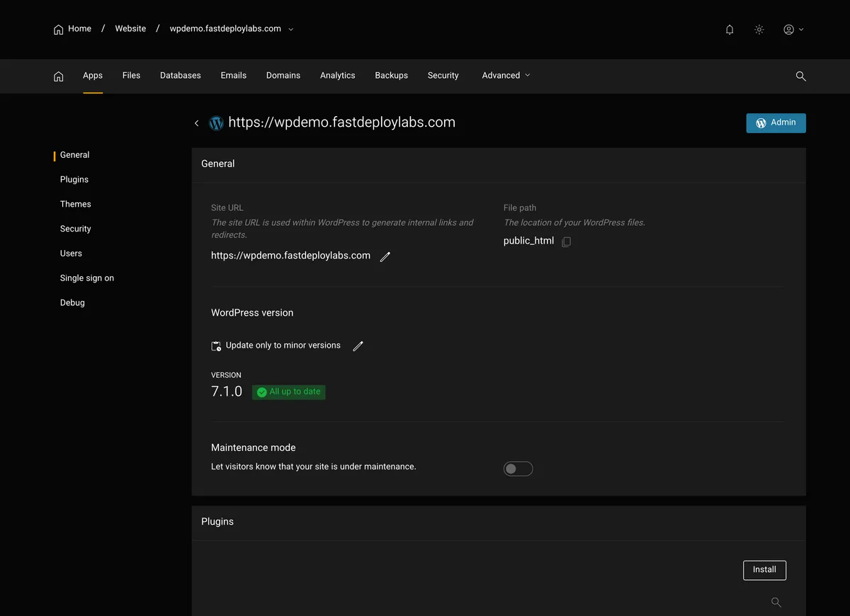Click the version number 7.1.0
Viewport: 850px width, 616px height.
227,392
